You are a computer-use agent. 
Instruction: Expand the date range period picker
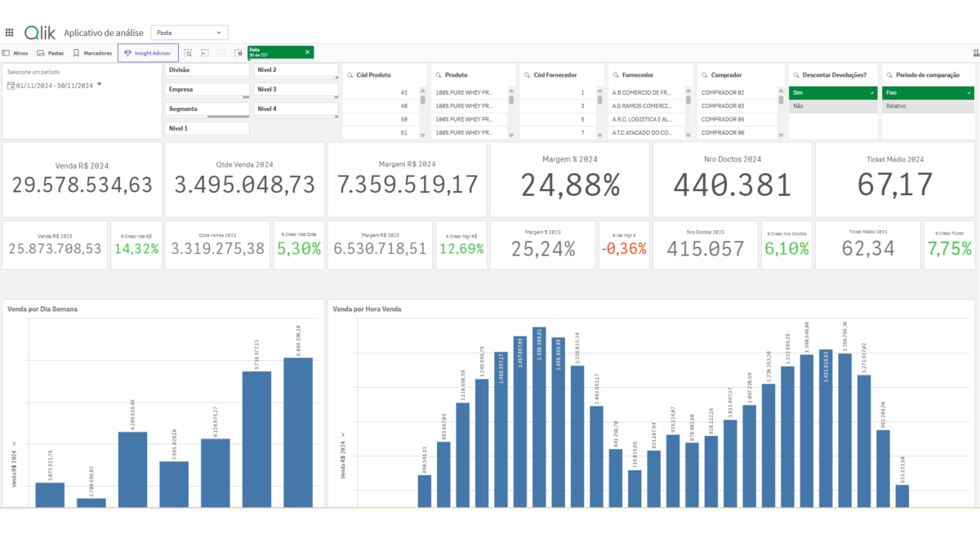(99, 84)
